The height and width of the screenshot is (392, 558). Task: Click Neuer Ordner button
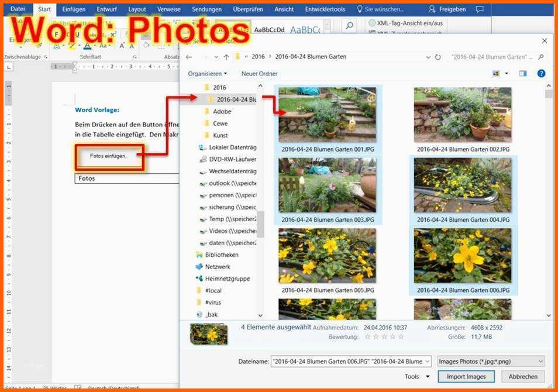[x=260, y=74]
